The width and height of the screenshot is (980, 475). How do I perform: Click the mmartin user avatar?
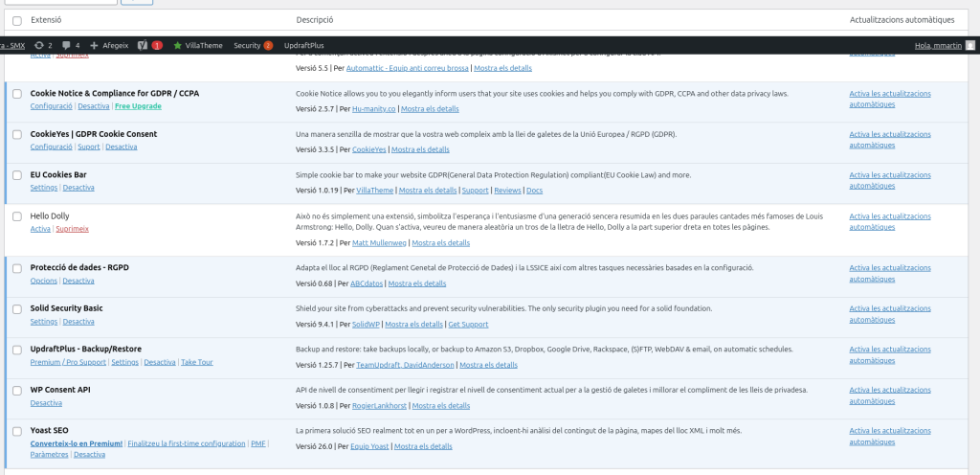pyautogui.click(x=970, y=45)
